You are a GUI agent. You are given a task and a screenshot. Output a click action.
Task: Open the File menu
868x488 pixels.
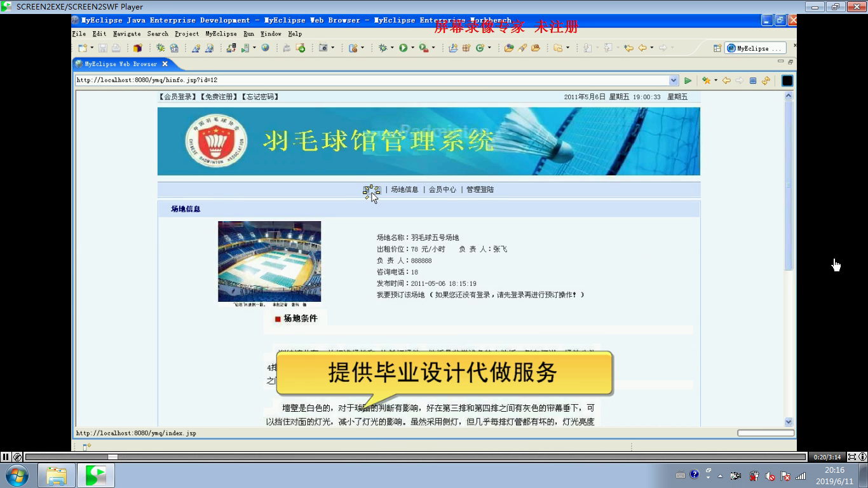point(79,34)
